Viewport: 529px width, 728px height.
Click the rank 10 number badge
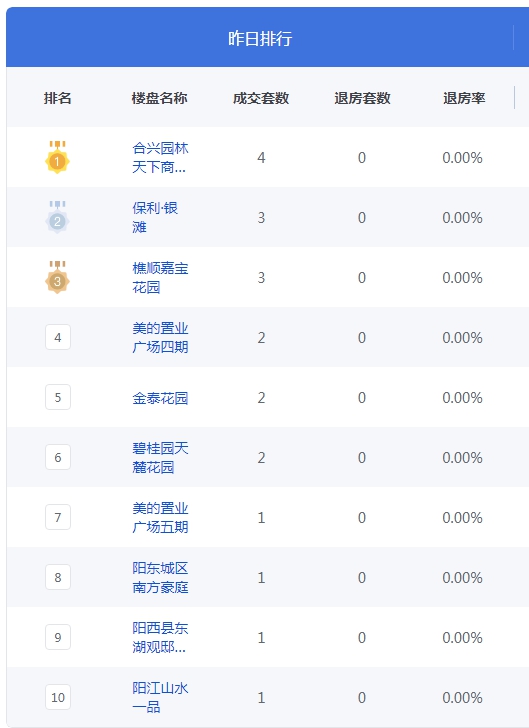pos(58,697)
